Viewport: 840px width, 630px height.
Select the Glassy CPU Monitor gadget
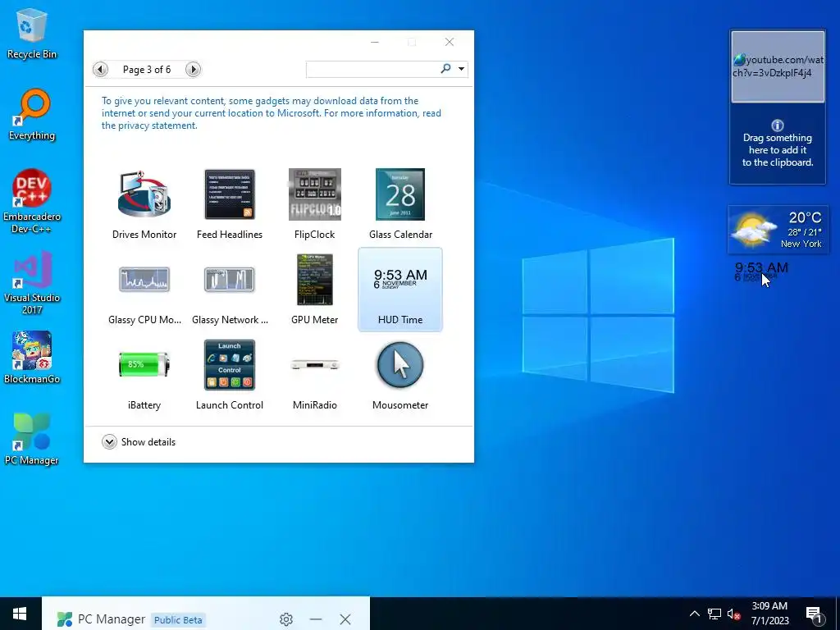144,290
